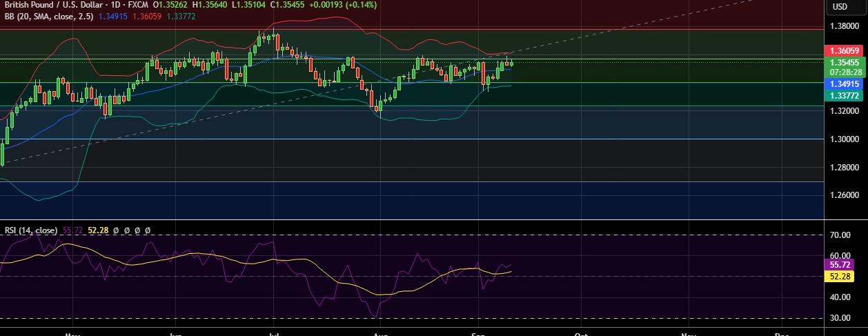
Task: Click the British Pound / U.S. Dollar symbol title
Action: tap(55, 4)
